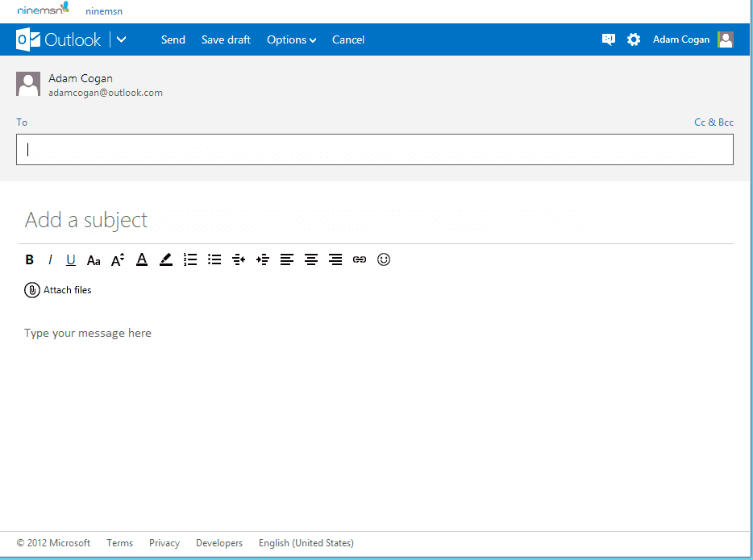Open the emoticon smiley picker
This screenshot has width=753, height=560.
pos(384,259)
